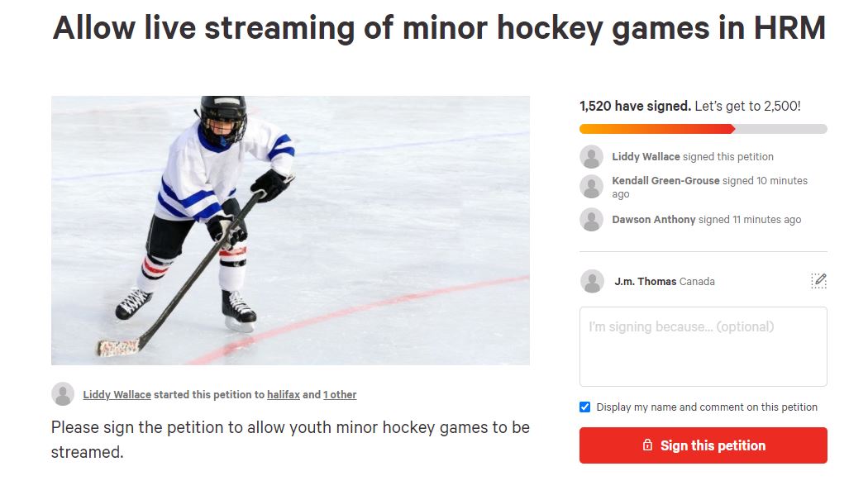The height and width of the screenshot is (495, 868).
Task: Click the edit profile pencil icon
Action: click(818, 281)
